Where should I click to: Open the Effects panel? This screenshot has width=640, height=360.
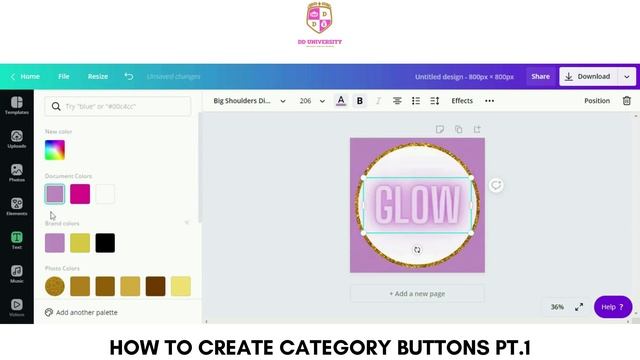pyautogui.click(x=462, y=101)
